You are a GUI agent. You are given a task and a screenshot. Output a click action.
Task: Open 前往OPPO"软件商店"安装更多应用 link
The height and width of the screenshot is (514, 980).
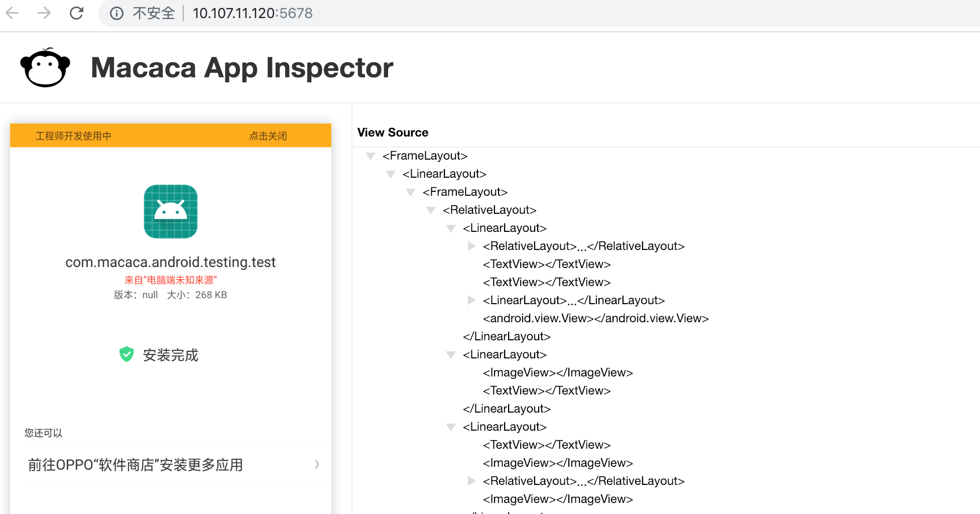tap(136, 465)
